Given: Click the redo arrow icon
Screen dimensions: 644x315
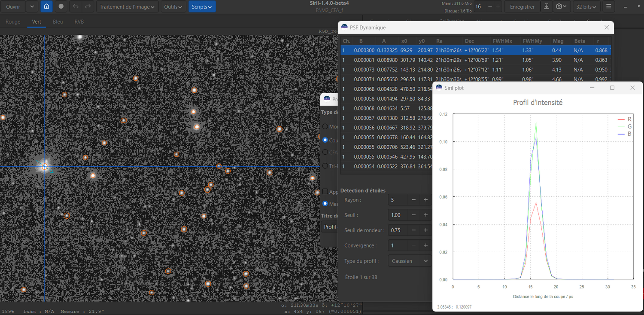Looking at the screenshot, I should pyautogui.click(x=88, y=6).
